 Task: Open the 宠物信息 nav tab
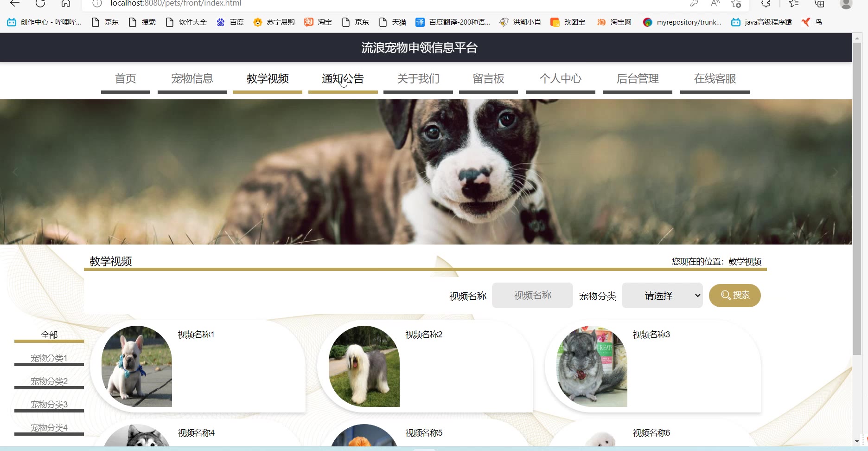pos(192,79)
